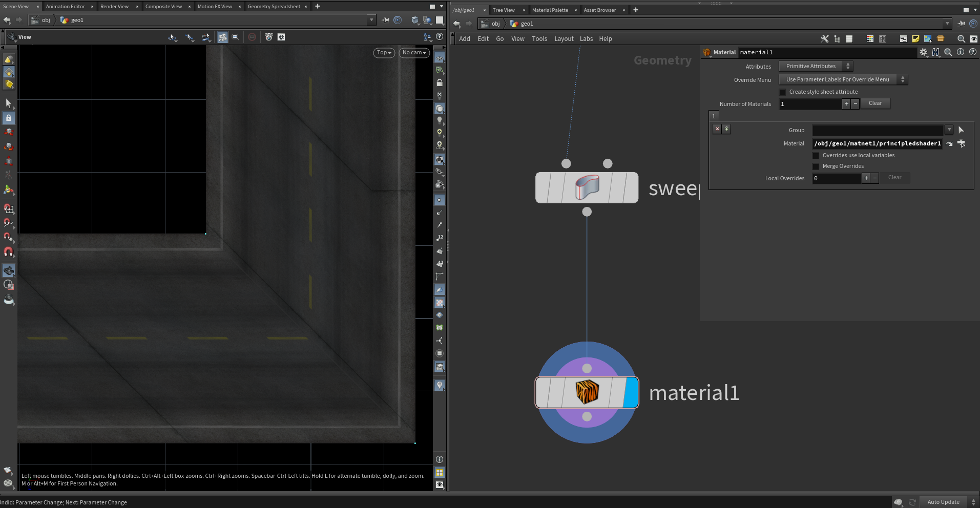Click the node info icon in parameter pane

click(961, 52)
